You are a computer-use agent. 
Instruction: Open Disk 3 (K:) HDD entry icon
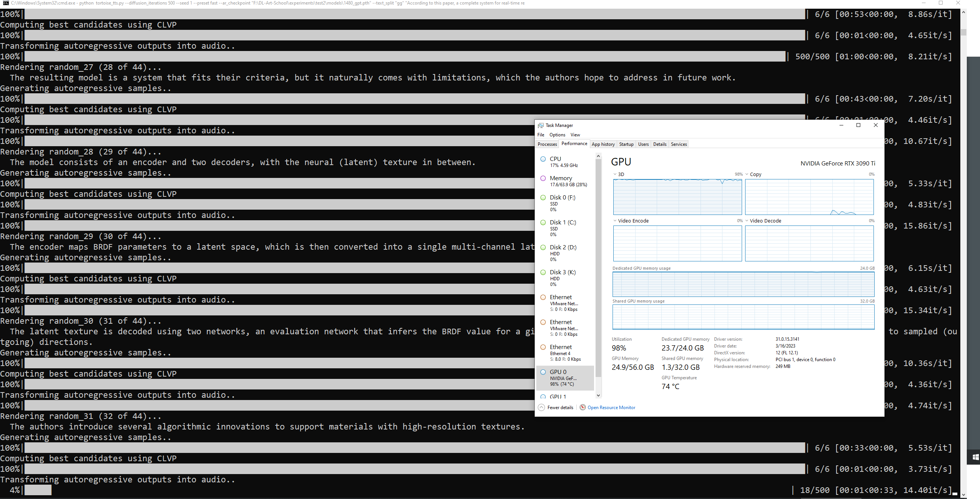(x=543, y=272)
